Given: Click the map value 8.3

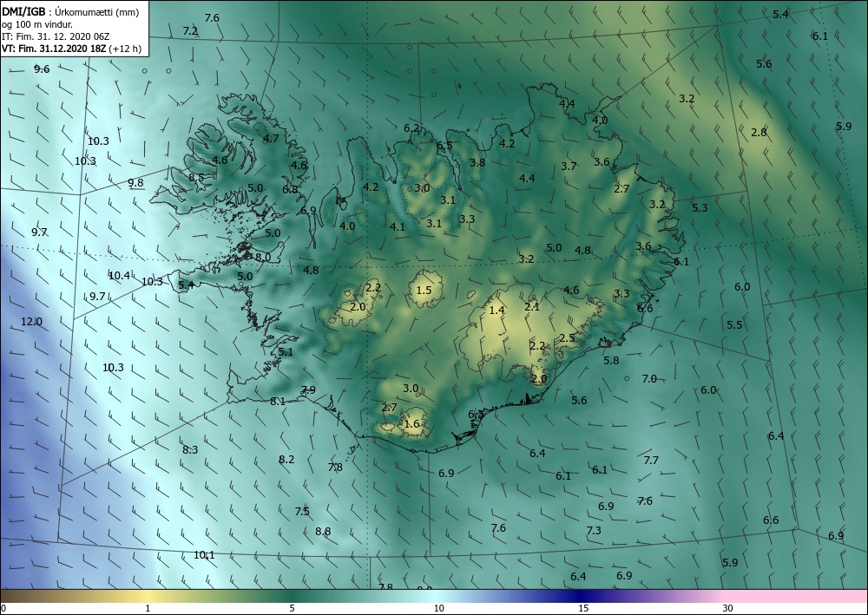Looking at the screenshot, I should coord(190,449).
